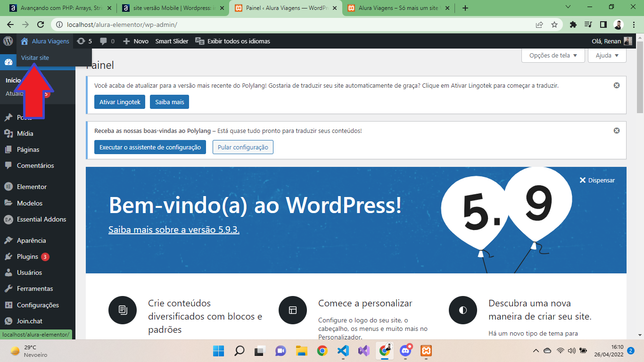Open Chrome extensions puzzle icon
The width and height of the screenshot is (644, 362).
(573, 25)
